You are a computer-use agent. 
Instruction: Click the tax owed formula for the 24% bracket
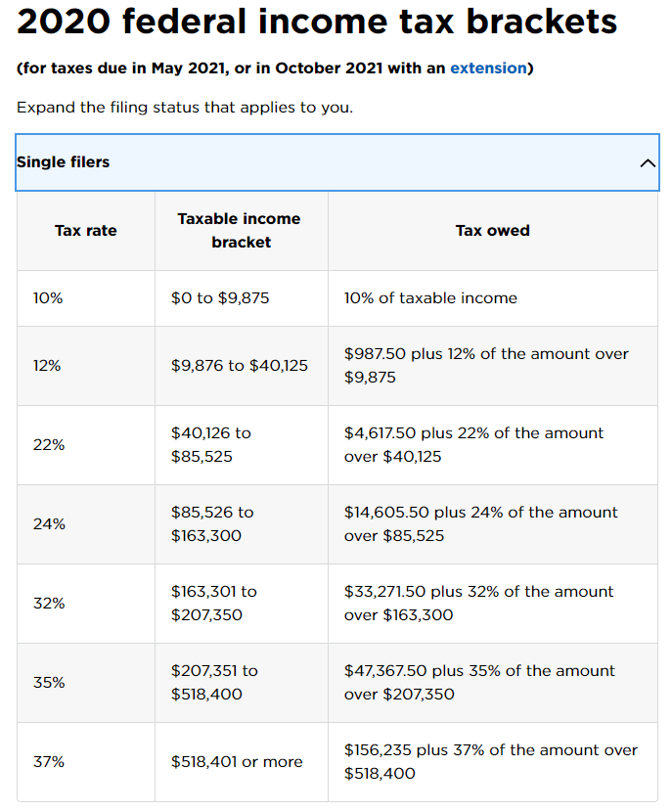point(479,523)
